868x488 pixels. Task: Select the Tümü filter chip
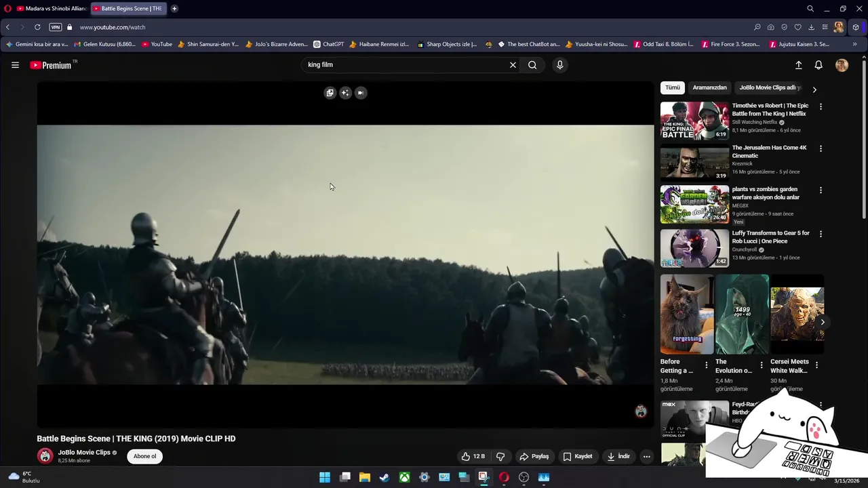(x=672, y=87)
